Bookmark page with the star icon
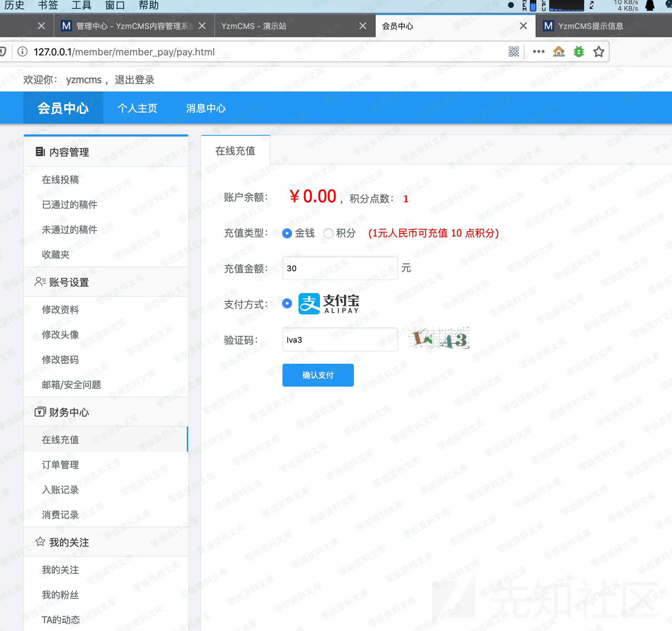Image resolution: width=672 pixels, height=631 pixels. [598, 52]
